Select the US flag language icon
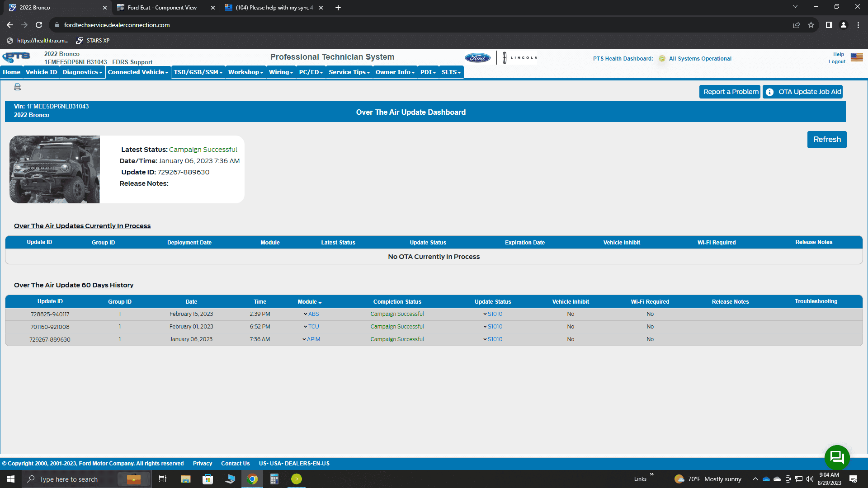 [856, 57]
